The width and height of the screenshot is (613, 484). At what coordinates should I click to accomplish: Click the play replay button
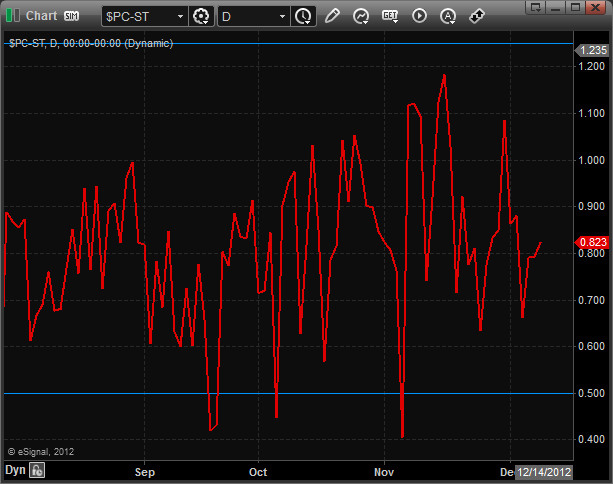[419, 16]
